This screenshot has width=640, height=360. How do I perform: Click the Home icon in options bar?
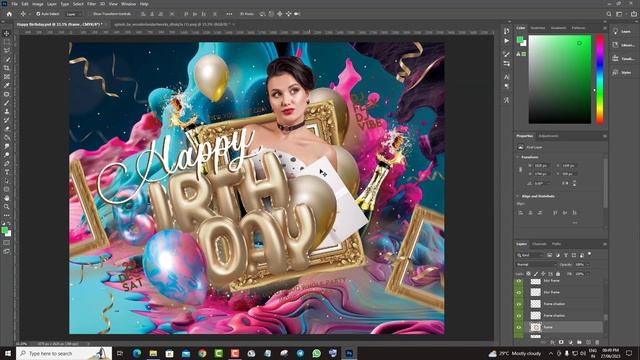coord(9,14)
